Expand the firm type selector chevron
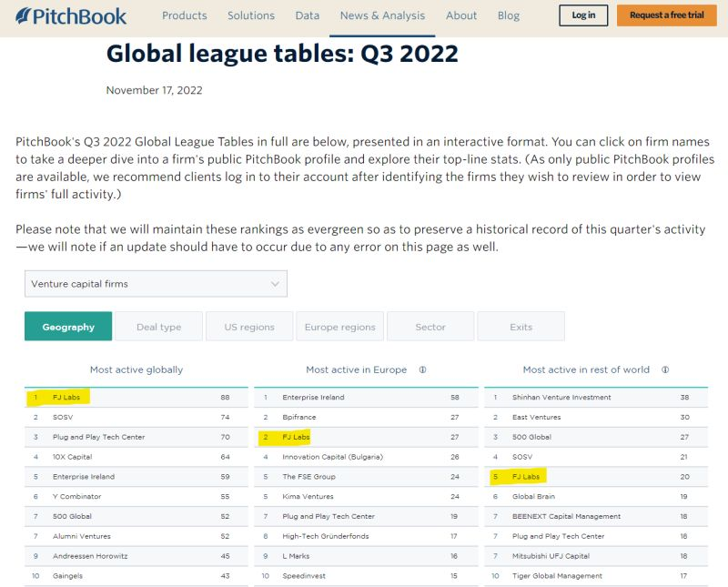Image resolution: width=728 pixels, height=587 pixels. pos(274,284)
